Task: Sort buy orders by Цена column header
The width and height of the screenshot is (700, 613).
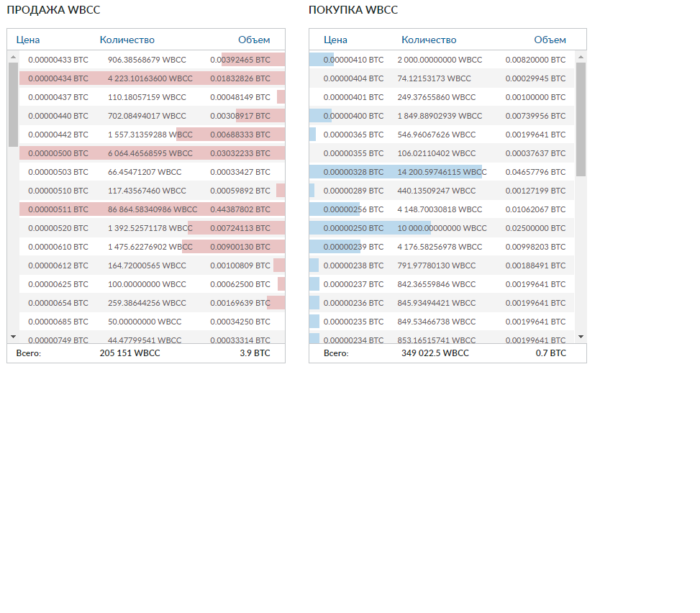Action: pyautogui.click(x=335, y=40)
